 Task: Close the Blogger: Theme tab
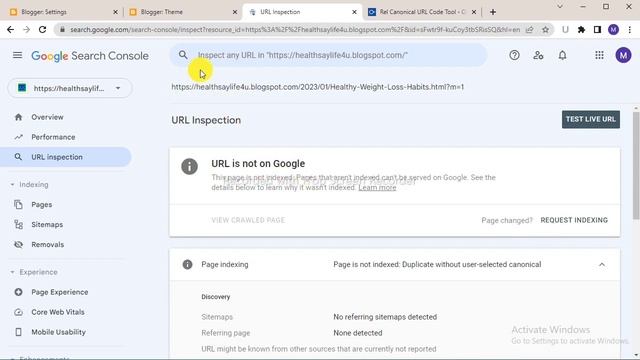point(235,12)
